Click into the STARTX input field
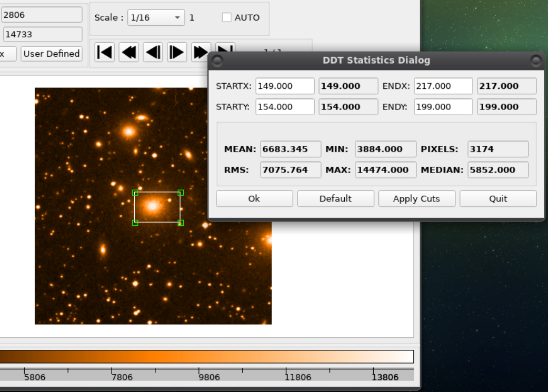The image size is (548, 392). 284,86
